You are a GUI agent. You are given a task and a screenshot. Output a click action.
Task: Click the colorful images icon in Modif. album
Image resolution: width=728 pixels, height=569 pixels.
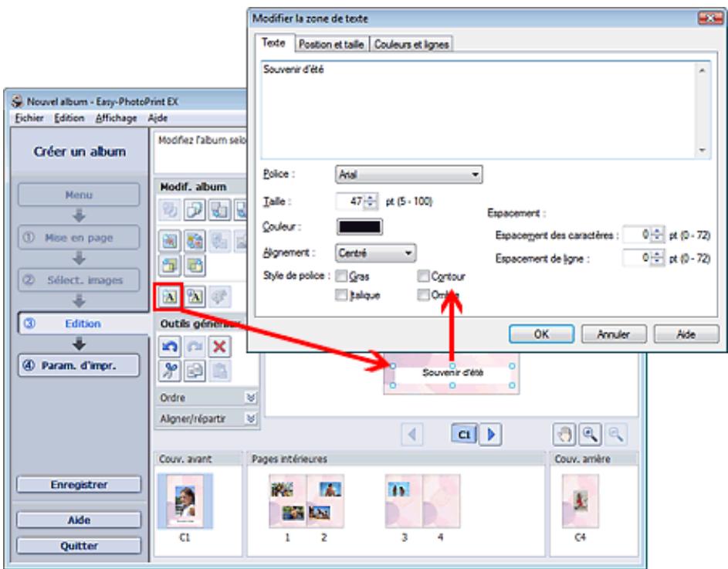195,241
